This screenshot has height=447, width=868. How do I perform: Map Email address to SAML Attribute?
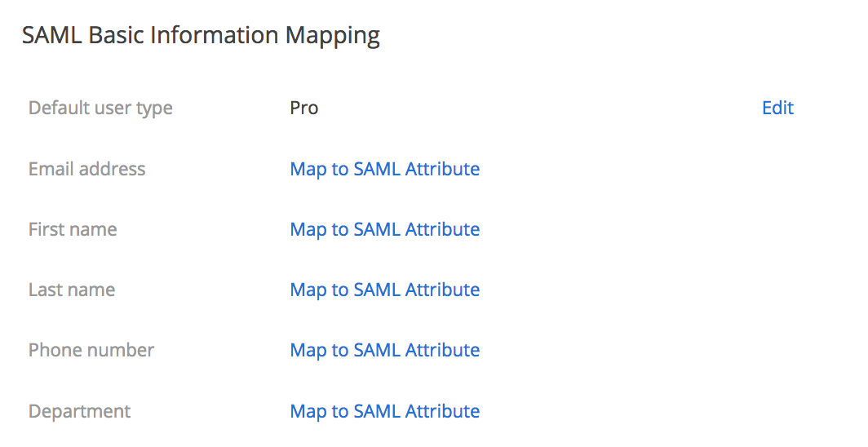pos(384,169)
